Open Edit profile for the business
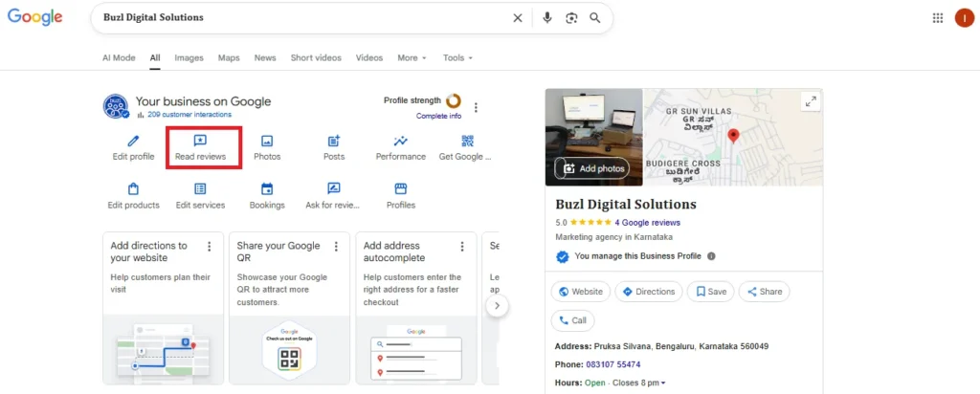Screen dimensions: 980x394 click(133, 148)
